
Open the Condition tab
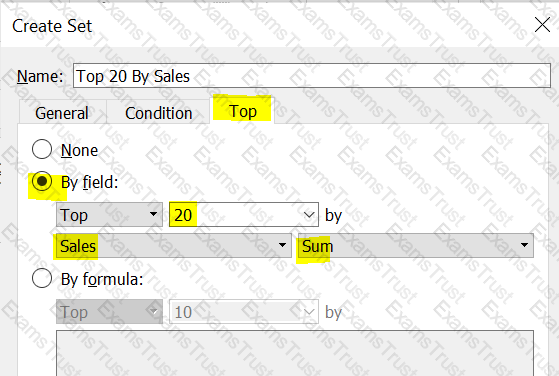tap(158, 113)
